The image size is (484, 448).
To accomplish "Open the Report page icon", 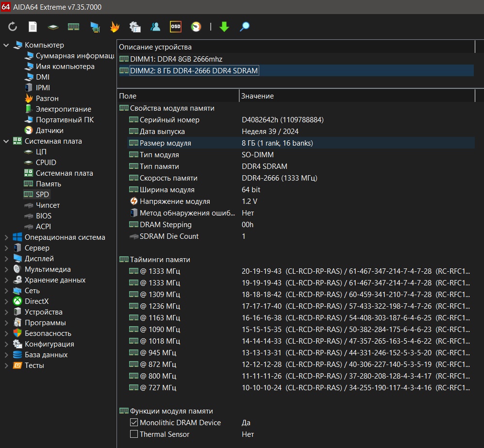I will tap(33, 27).
